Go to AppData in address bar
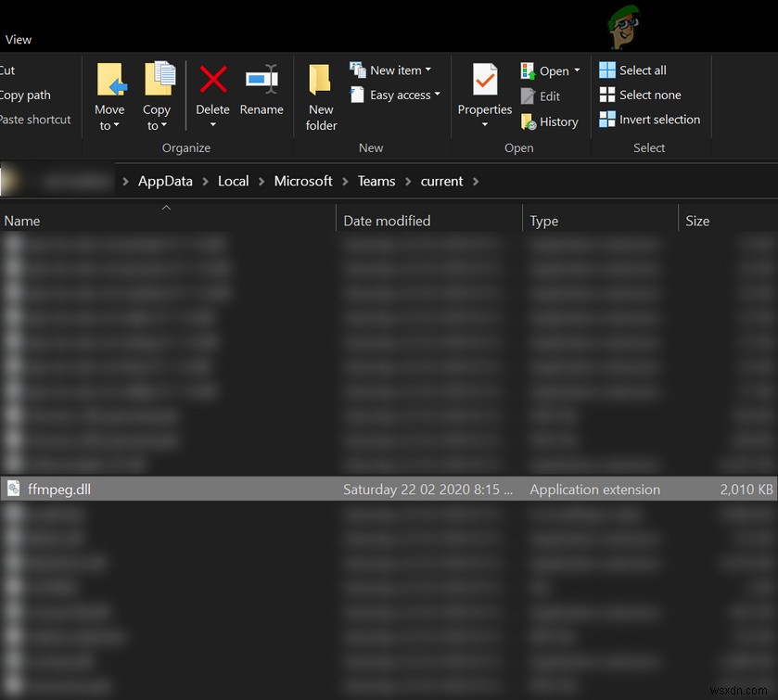The image size is (778, 700). 165,181
